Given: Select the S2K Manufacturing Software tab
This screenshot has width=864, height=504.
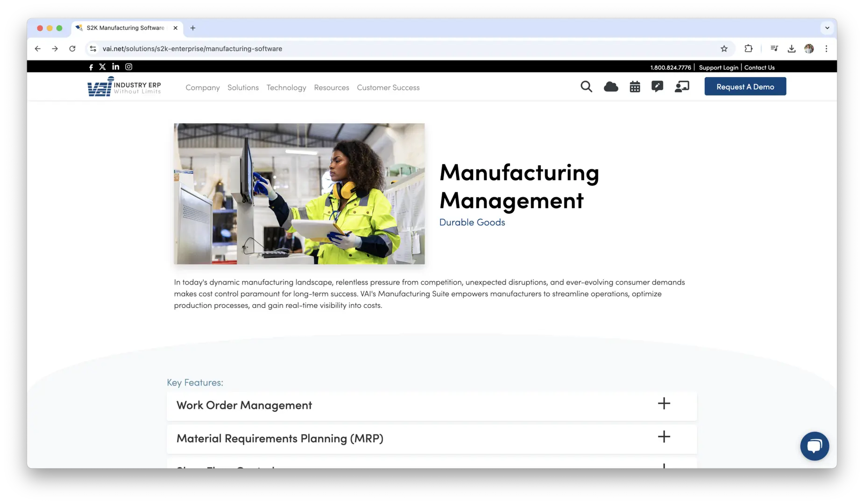Looking at the screenshot, I should 127,28.
